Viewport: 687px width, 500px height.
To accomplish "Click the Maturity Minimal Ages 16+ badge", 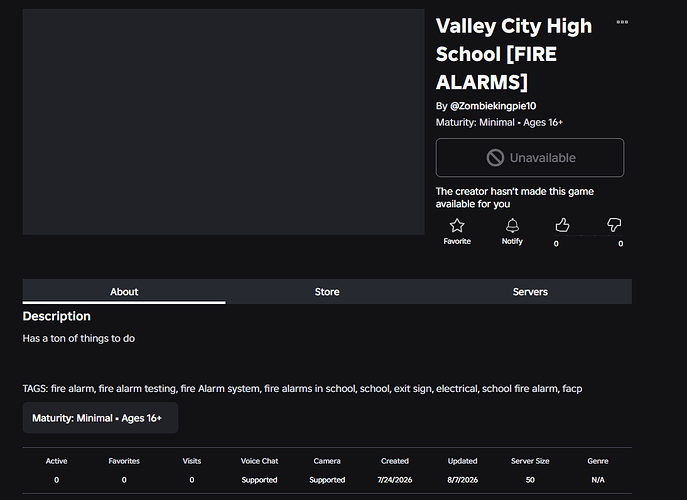I will coord(100,418).
